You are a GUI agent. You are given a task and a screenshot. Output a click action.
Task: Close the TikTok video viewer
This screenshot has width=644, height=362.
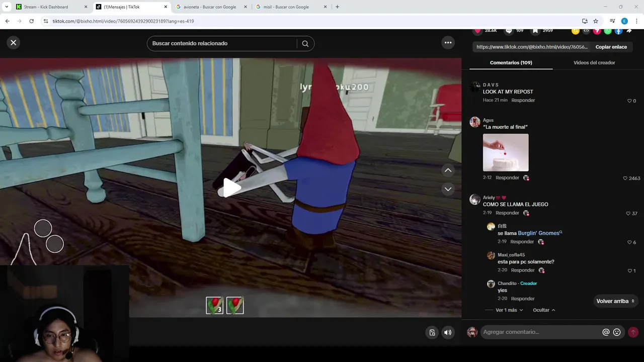point(14,43)
